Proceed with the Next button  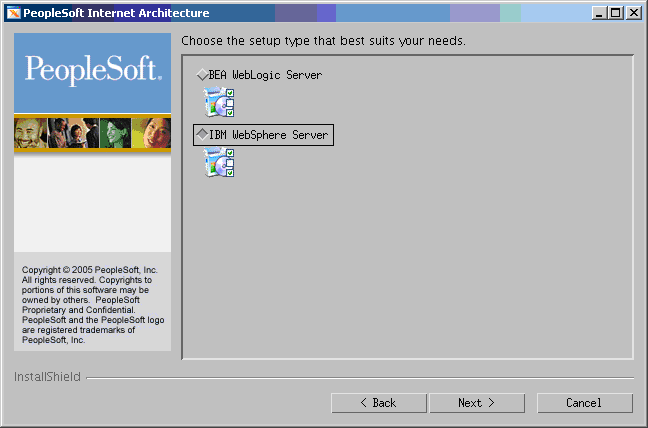coord(477,403)
